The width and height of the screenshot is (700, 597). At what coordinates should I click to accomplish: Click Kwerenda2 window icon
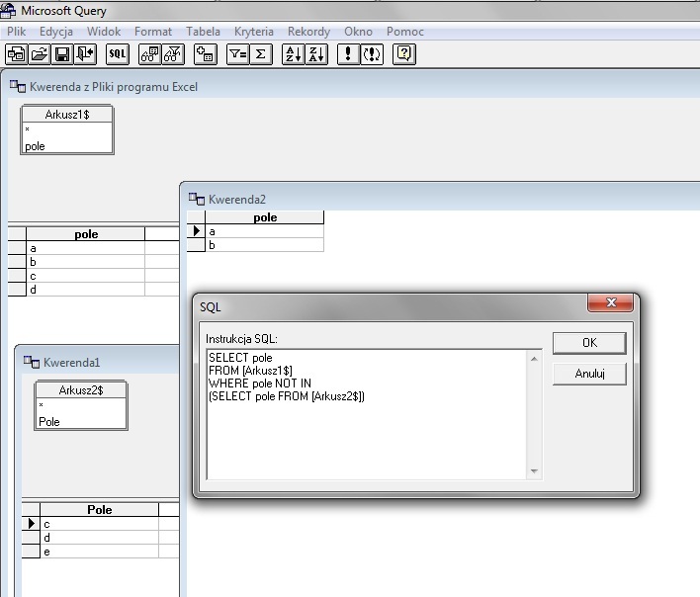tap(197, 199)
